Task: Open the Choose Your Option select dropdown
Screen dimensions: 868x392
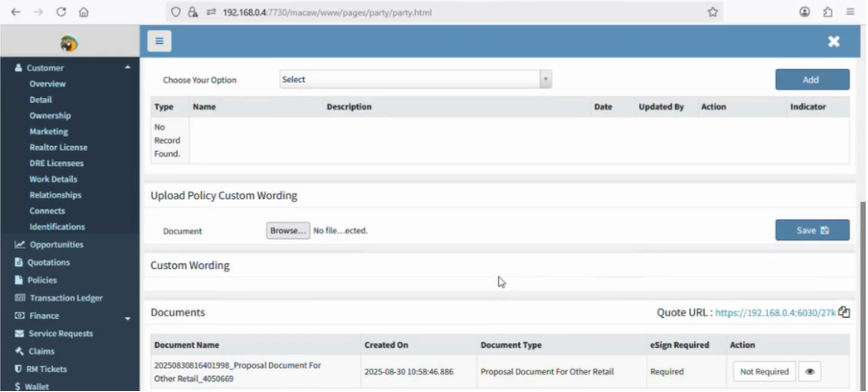Action: pyautogui.click(x=415, y=80)
